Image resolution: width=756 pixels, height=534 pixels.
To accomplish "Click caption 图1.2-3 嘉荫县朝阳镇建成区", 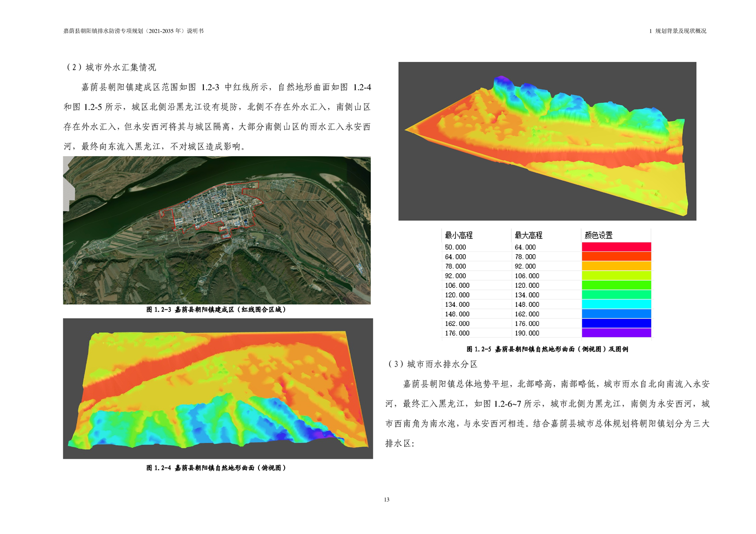I will (216, 309).
